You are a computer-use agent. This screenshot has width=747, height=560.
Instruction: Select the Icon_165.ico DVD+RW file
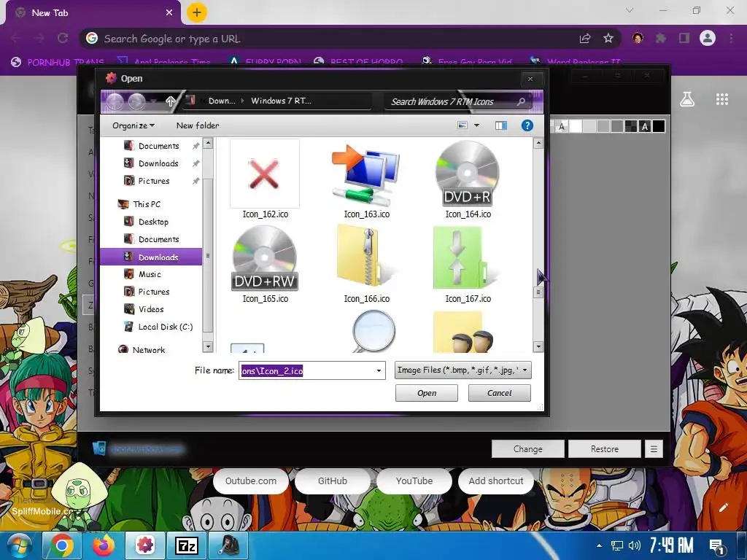coord(265,264)
